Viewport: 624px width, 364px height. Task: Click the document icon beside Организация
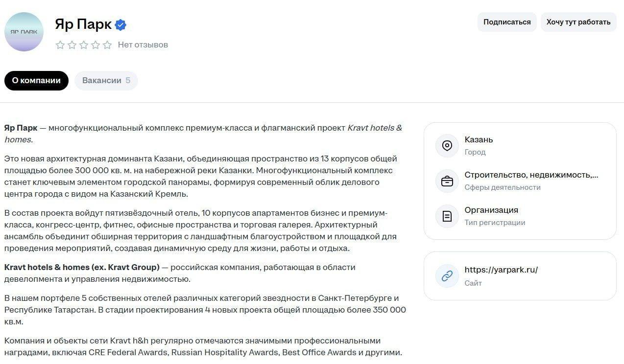447,216
